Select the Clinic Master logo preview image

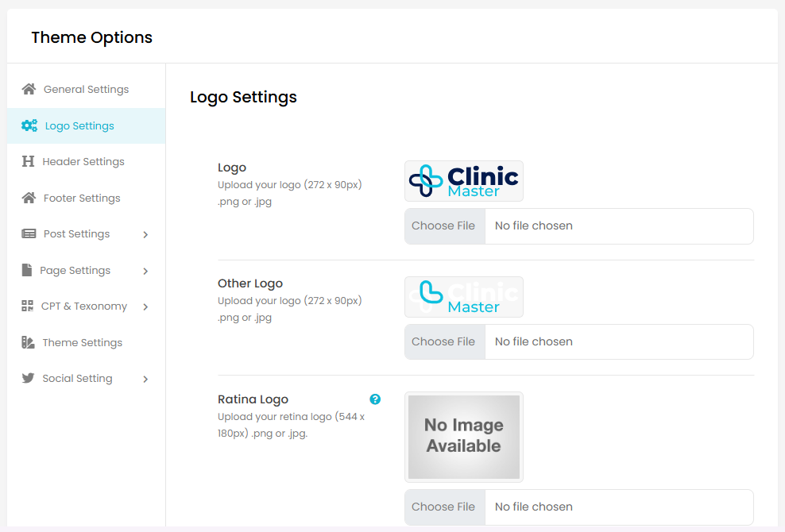464,181
